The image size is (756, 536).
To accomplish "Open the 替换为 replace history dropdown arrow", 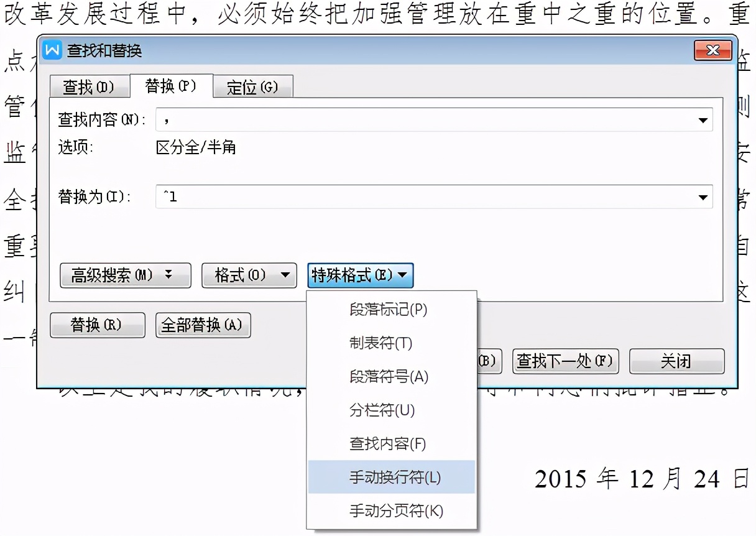I will [704, 196].
